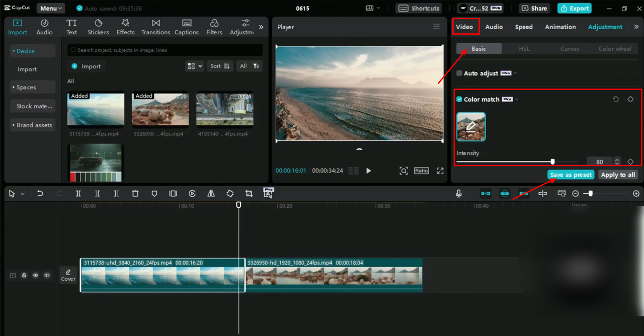Click the Export button
The height and width of the screenshot is (336, 644).
(574, 9)
